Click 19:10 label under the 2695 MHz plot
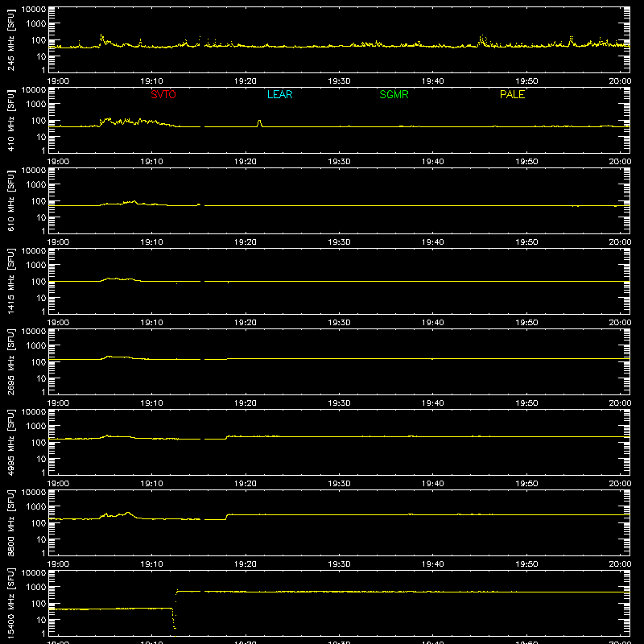Viewport: 644px width, 644px height. [151, 403]
